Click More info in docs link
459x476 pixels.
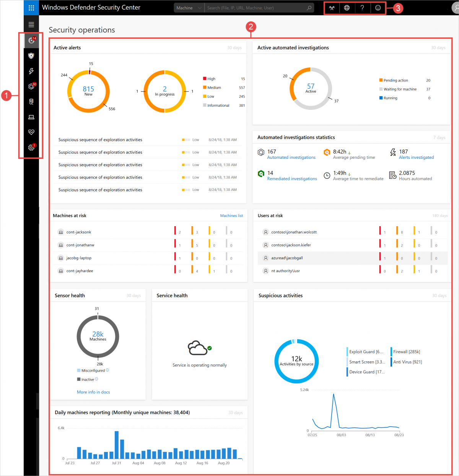coord(93,392)
